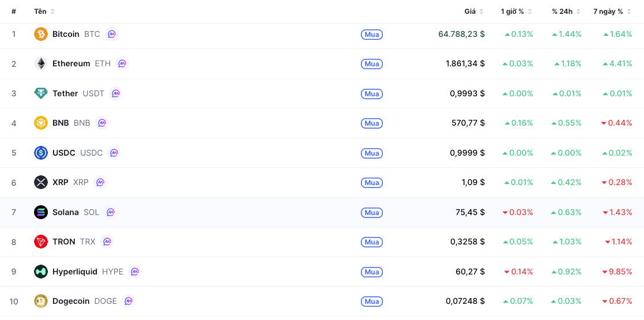Click the Dogecoin price 0,07248 $

pos(465,301)
